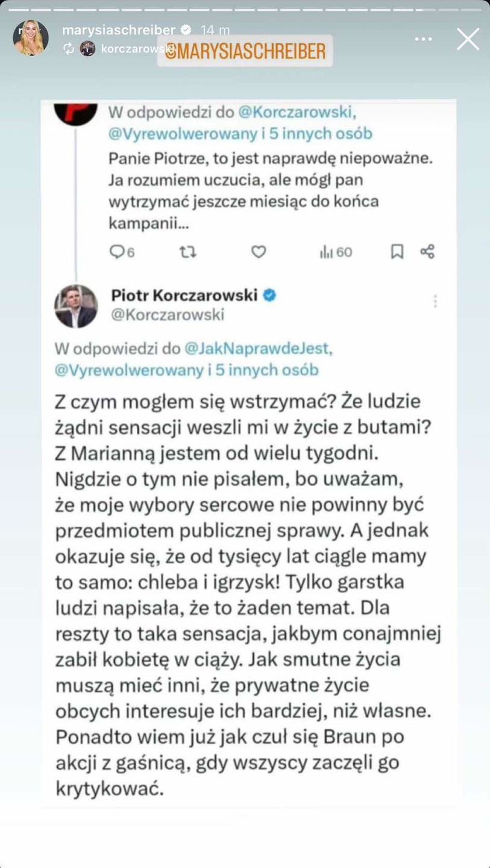The height and width of the screenshot is (868, 490).
Task: Click the marysiaschreiber story profile picture
Action: click(31, 38)
